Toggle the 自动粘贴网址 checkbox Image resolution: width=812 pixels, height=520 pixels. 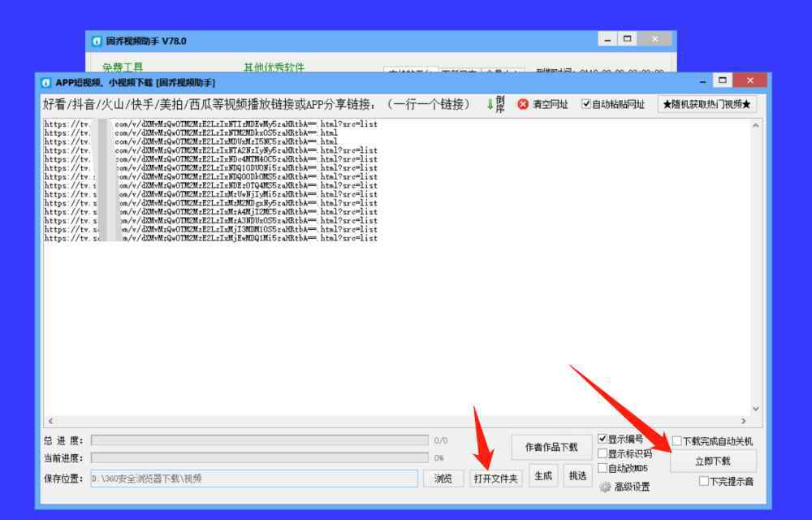pyautogui.click(x=585, y=104)
